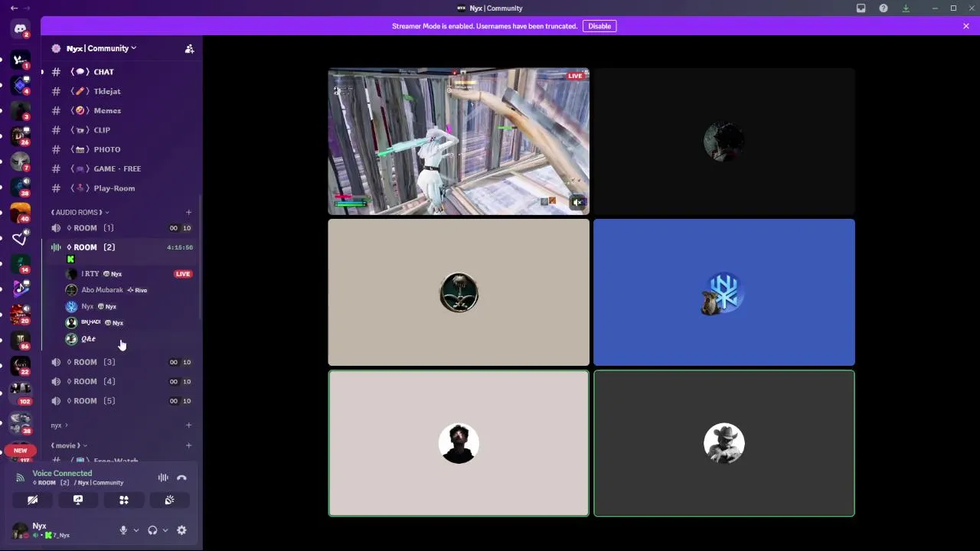Watch the LIVE stream badge beside I RTY
The height and width of the screenshot is (551, 980).
pos(182,274)
